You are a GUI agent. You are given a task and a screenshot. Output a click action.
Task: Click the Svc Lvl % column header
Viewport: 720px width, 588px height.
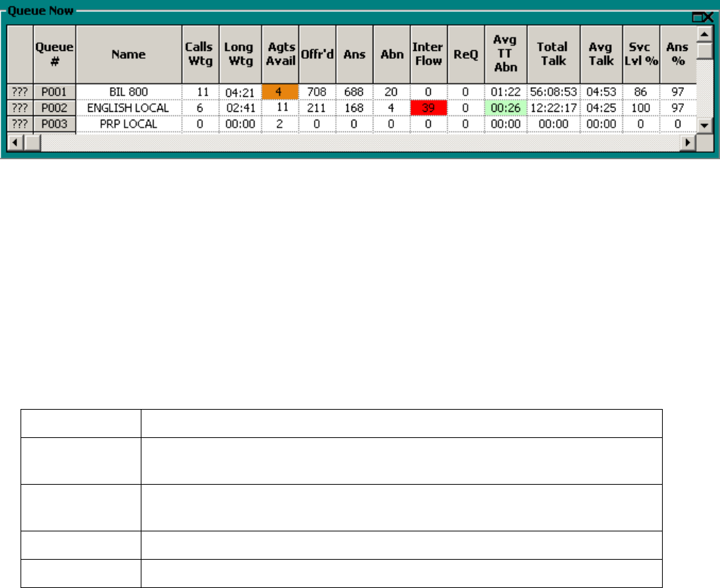(641, 54)
